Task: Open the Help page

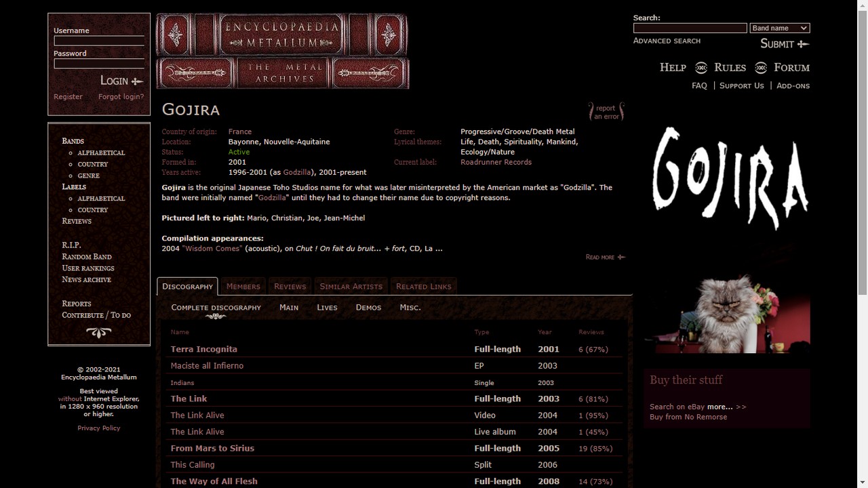Action: [x=673, y=68]
